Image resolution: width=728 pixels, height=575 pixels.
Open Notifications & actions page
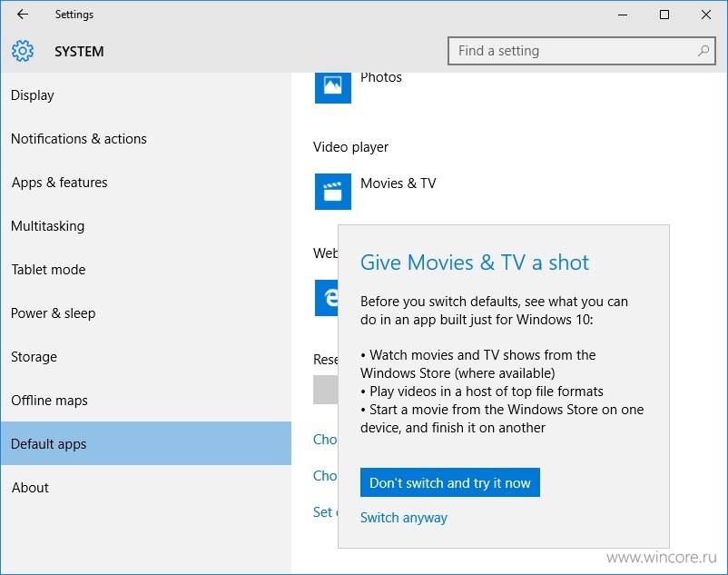coord(146,139)
